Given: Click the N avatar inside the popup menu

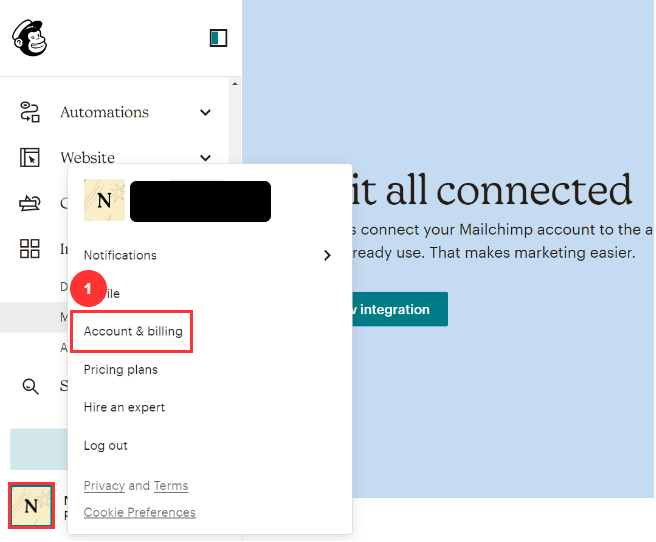Looking at the screenshot, I should 104,201.
